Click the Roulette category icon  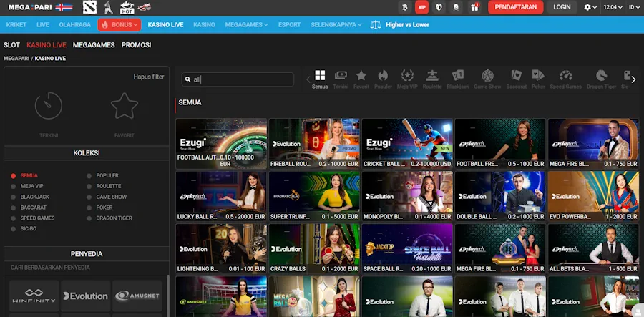(x=431, y=76)
